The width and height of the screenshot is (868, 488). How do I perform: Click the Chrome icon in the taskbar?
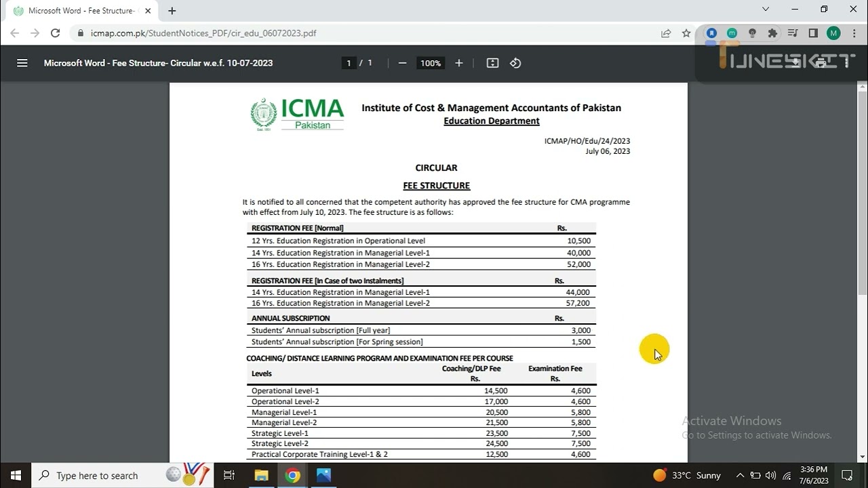click(292, 475)
